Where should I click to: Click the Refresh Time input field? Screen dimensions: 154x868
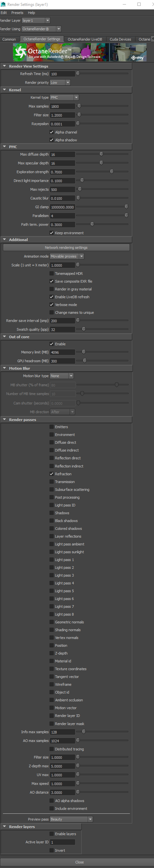[63, 74]
